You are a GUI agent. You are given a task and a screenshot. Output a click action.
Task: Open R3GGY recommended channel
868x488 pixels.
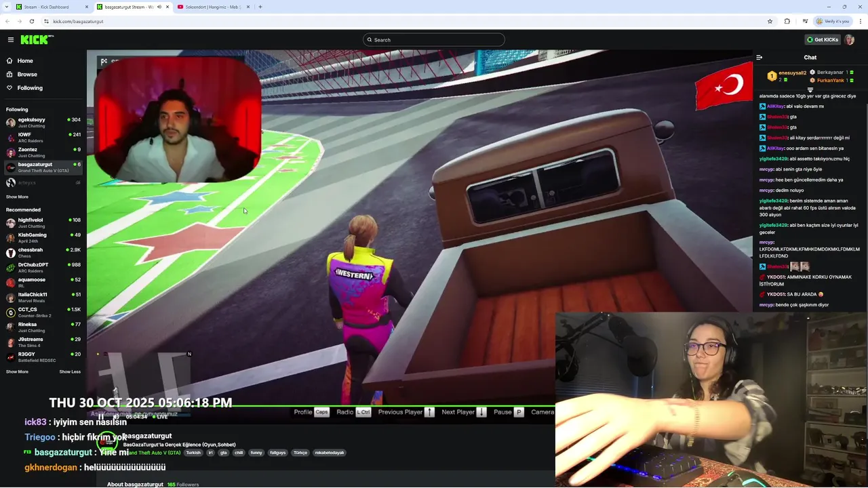43,357
